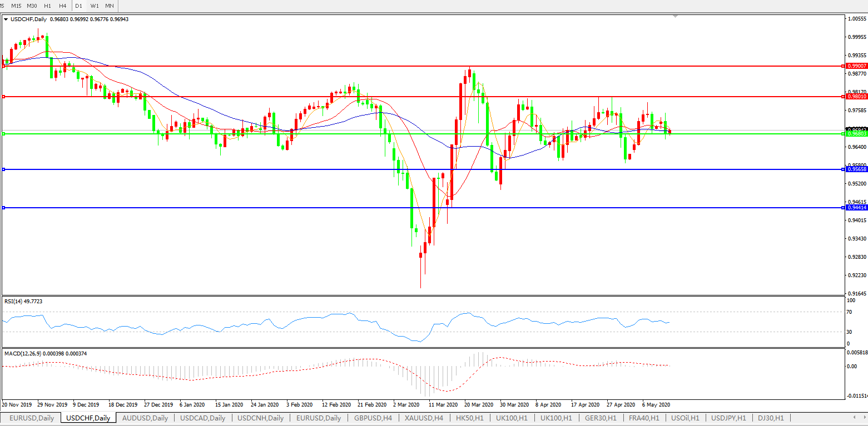Select the blue 0.94414 horizontal line label
Image resolution: width=868 pixels, height=426 pixels.
856,208
